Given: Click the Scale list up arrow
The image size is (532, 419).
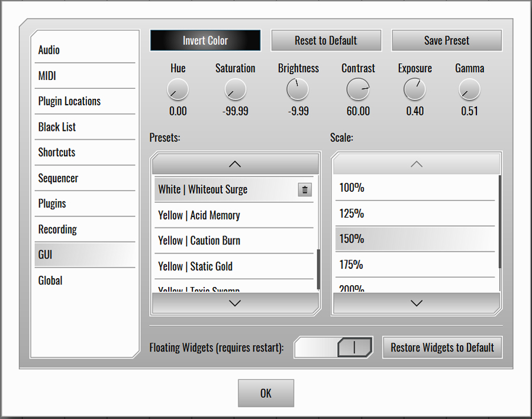Looking at the screenshot, I should (x=416, y=164).
